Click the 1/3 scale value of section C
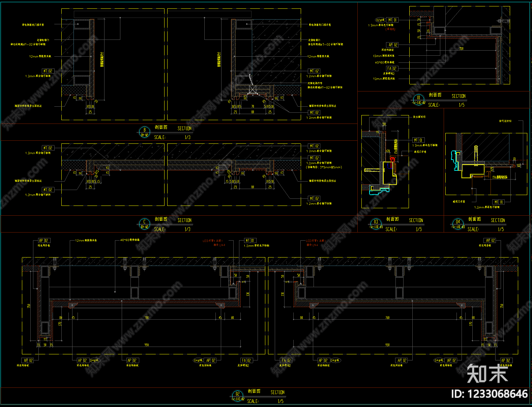532x407 pixels. (187, 229)
